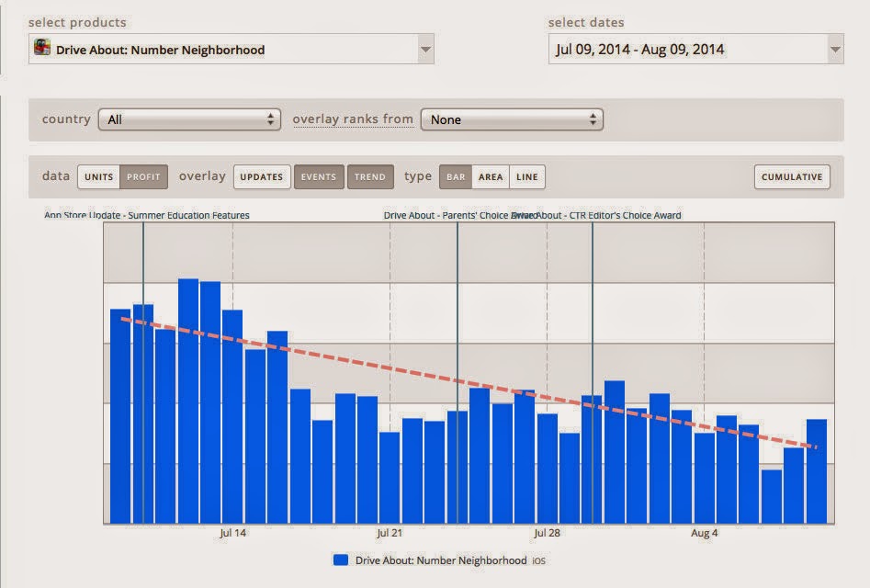Open the select dates dropdown arrow
870x588 pixels.
click(x=835, y=49)
